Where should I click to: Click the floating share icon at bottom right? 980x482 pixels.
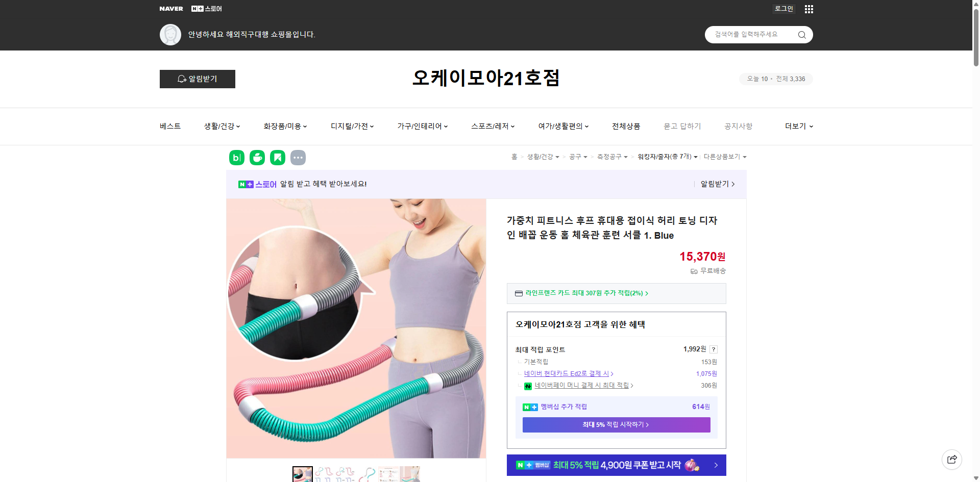coord(952,459)
